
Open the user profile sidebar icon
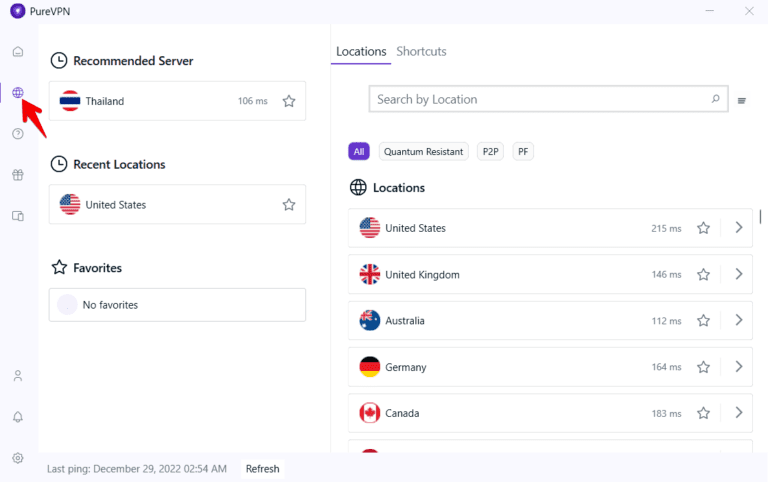coord(18,376)
